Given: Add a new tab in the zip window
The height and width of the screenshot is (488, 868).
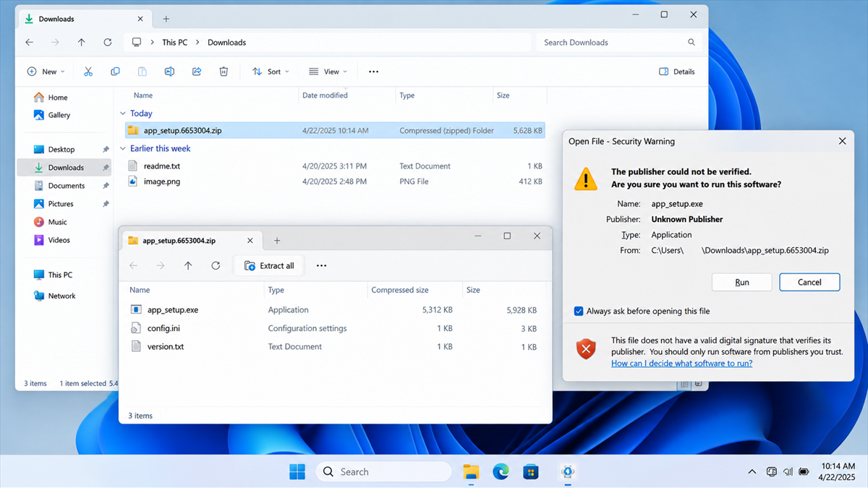Looking at the screenshot, I should click(x=277, y=241).
